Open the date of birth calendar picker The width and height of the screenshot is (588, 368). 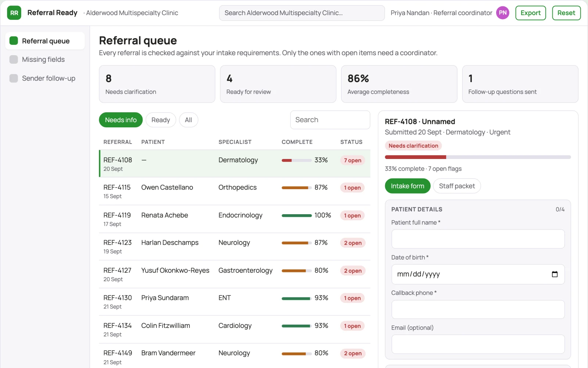pos(555,274)
